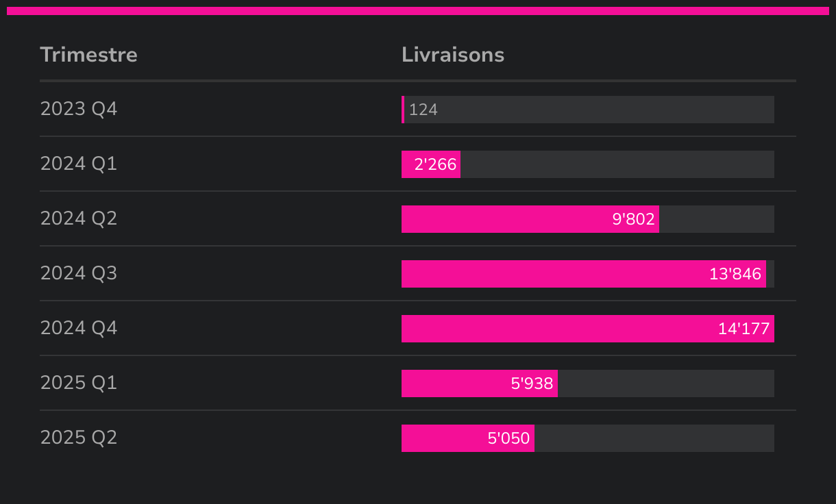Click the pink bar showing 5'050
This screenshot has width=836, height=504.
coord(468,438)
